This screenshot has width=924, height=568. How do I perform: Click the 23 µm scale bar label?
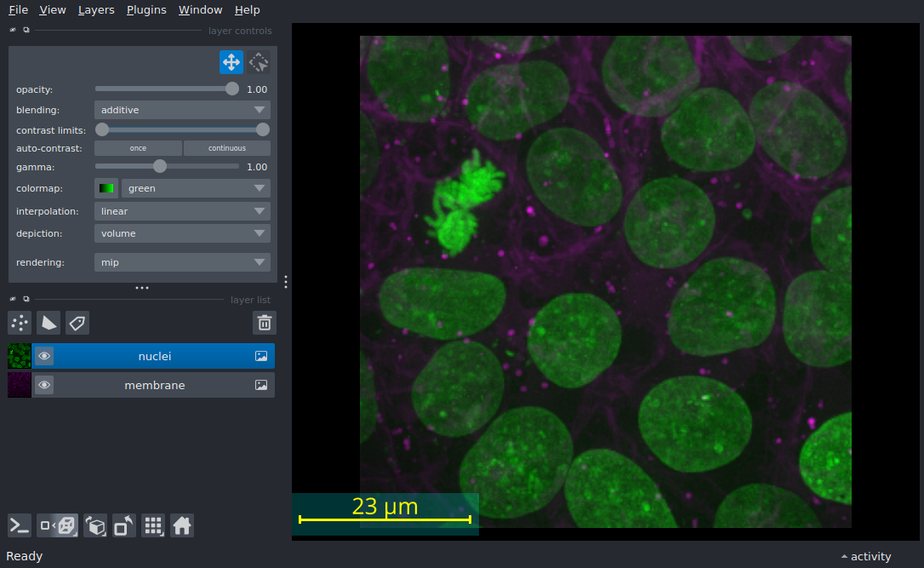tap(385, 506)
